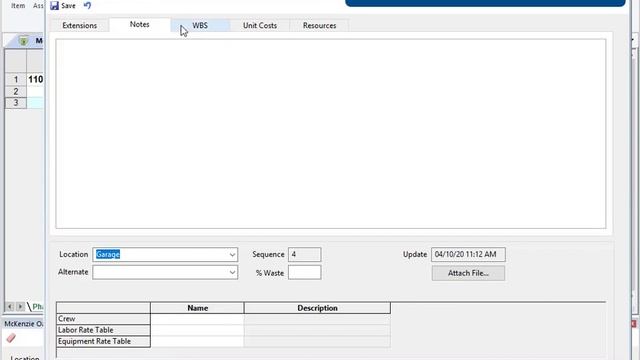
Task: Select the Notes tab
Action: [x=140, y=24]
